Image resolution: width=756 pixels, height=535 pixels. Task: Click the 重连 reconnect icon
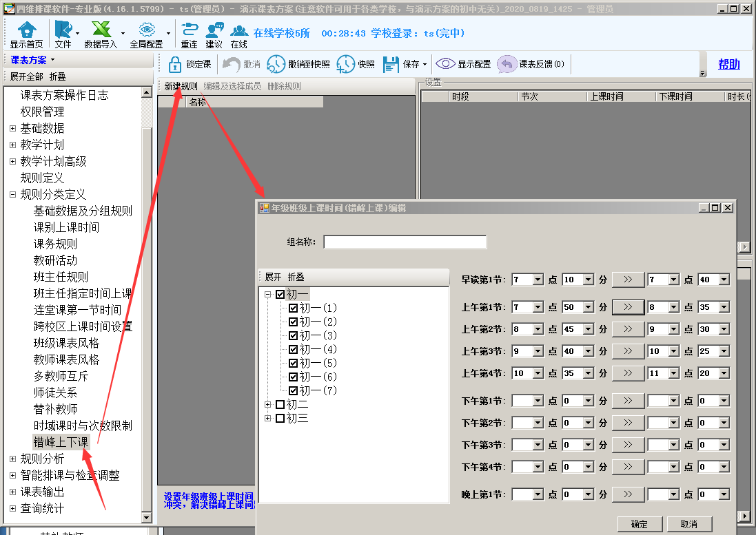coord(189,30)
